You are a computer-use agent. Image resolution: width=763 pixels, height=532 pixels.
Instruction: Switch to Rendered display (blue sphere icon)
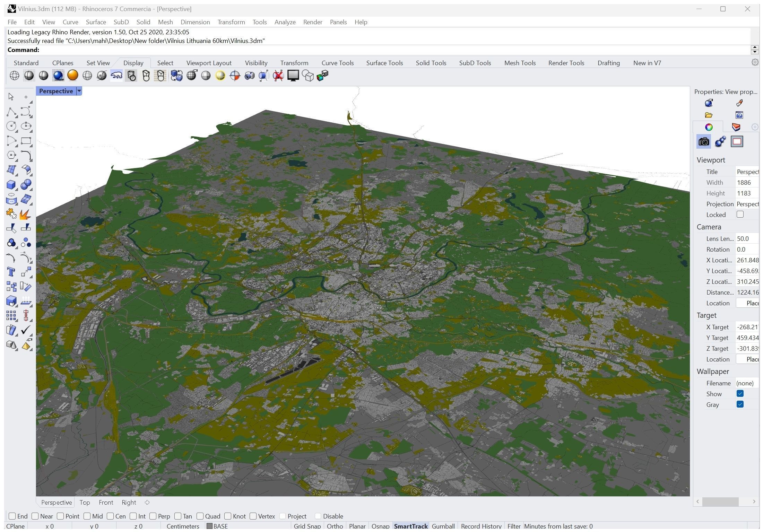58,76
